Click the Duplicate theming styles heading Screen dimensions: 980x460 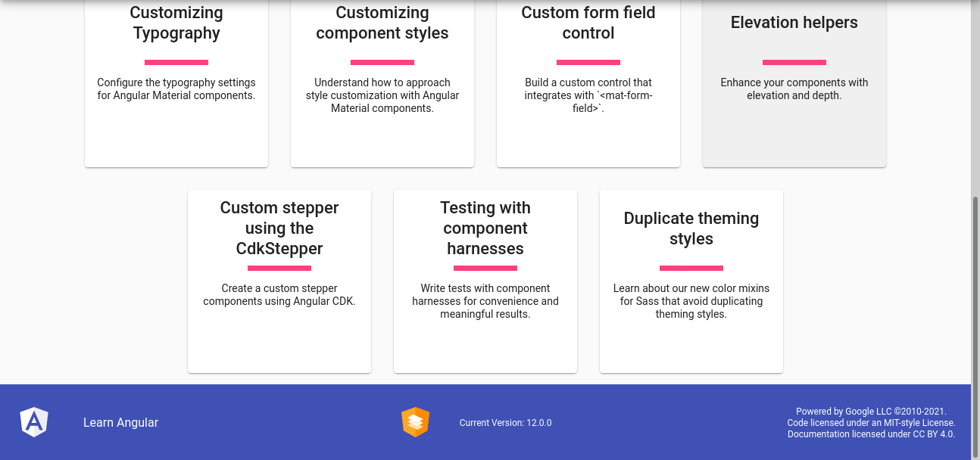(691, 228)
